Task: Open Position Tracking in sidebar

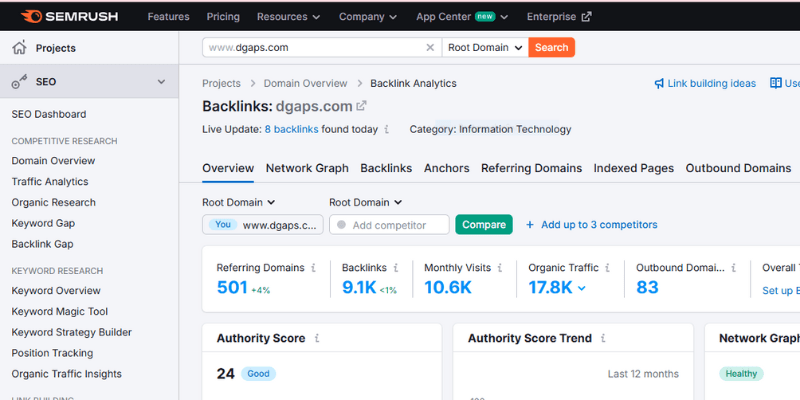Action: (53, 354)
